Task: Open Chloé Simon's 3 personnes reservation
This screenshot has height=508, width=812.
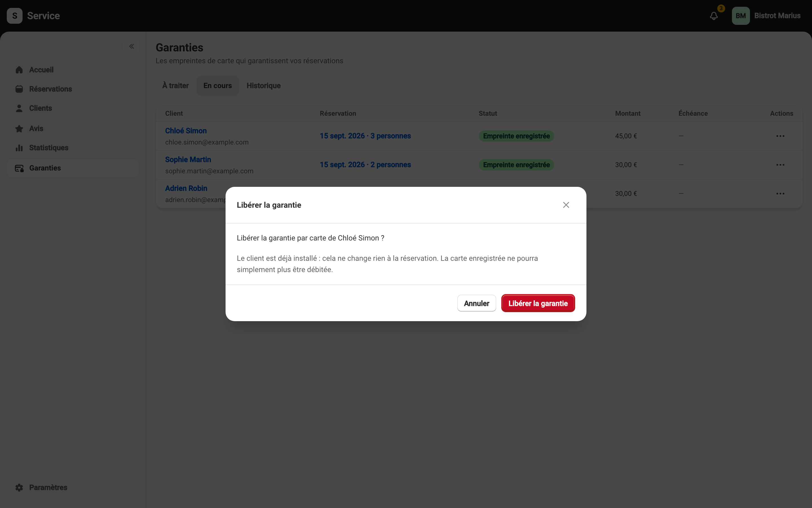Action: tap(365, 136)
